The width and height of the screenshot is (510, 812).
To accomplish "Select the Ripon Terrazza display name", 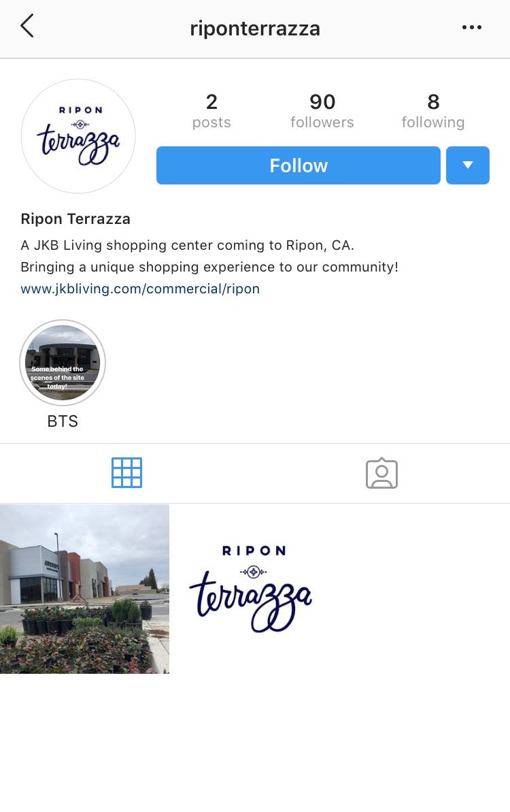I will [x=75, y=219].
